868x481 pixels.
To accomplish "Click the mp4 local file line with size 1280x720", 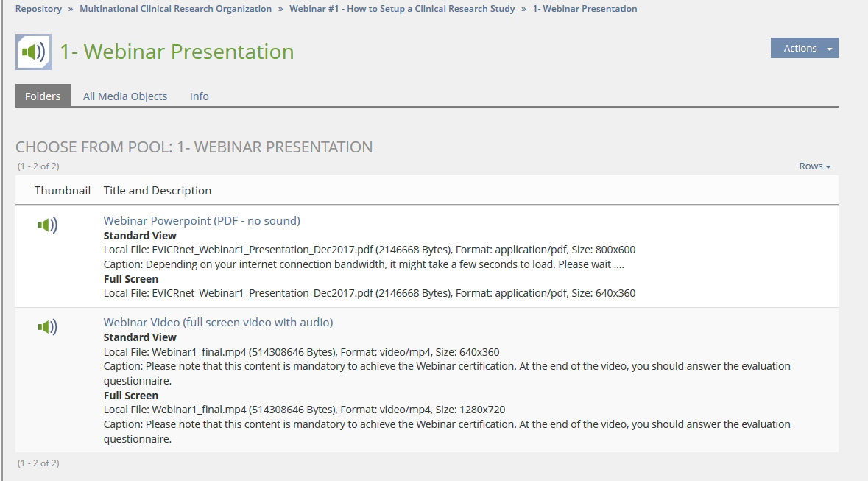I will tap(304, 410).
